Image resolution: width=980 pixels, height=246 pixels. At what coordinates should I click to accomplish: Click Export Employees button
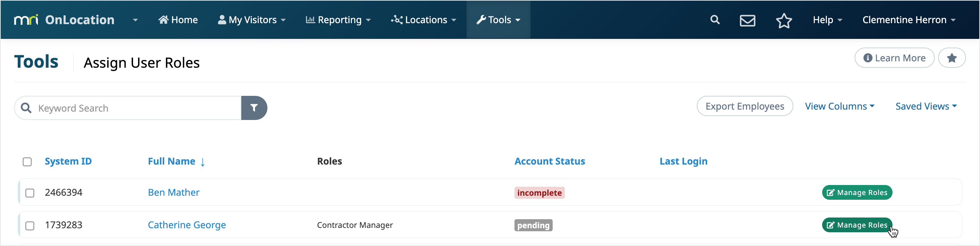[x=744, y=106]
